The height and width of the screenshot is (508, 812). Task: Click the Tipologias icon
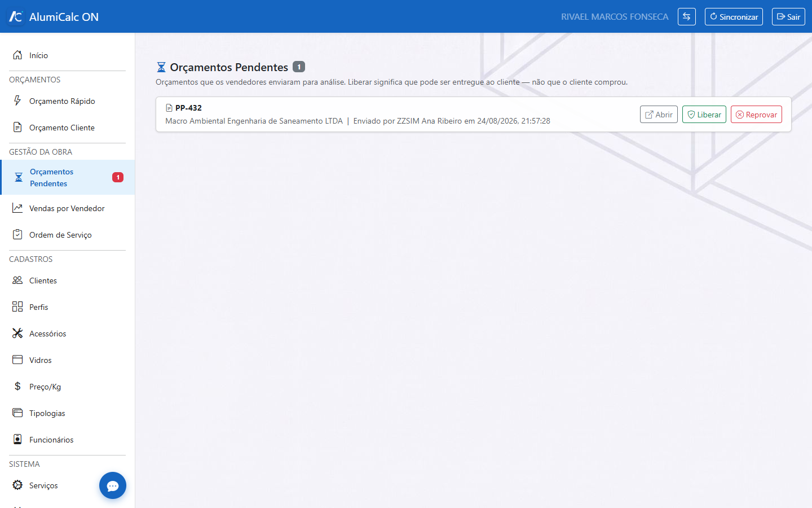[x=17, y=413]
